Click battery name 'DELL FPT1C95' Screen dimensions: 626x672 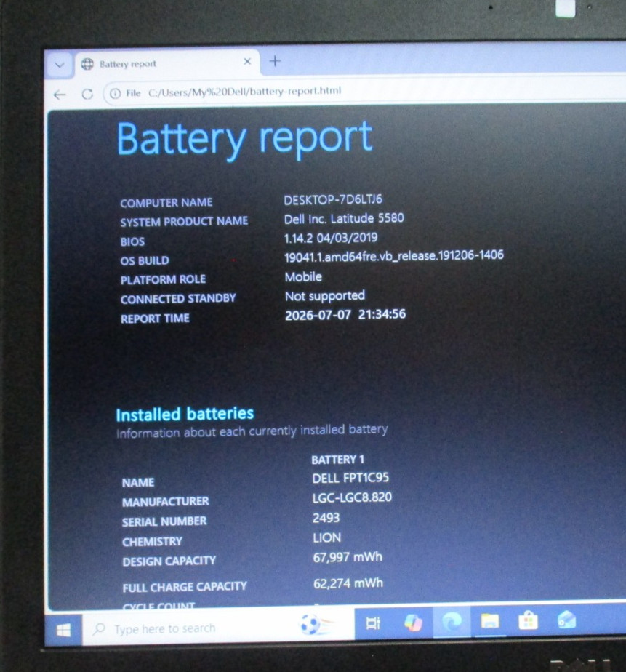350,478
